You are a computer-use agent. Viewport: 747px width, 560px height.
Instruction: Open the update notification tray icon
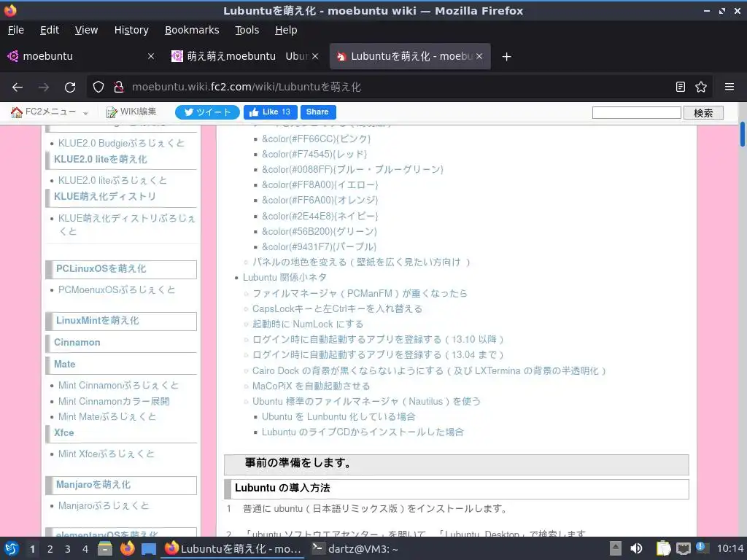pos(702,548)
